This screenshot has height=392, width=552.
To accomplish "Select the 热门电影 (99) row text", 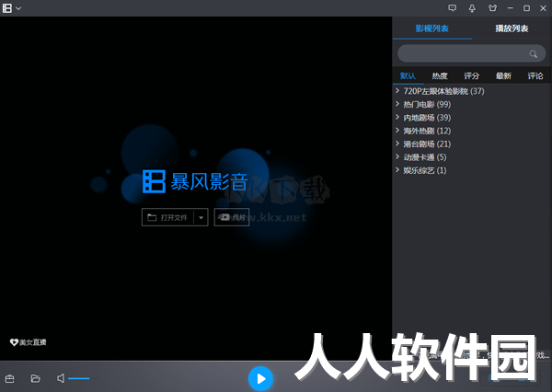I will point(427,105).
